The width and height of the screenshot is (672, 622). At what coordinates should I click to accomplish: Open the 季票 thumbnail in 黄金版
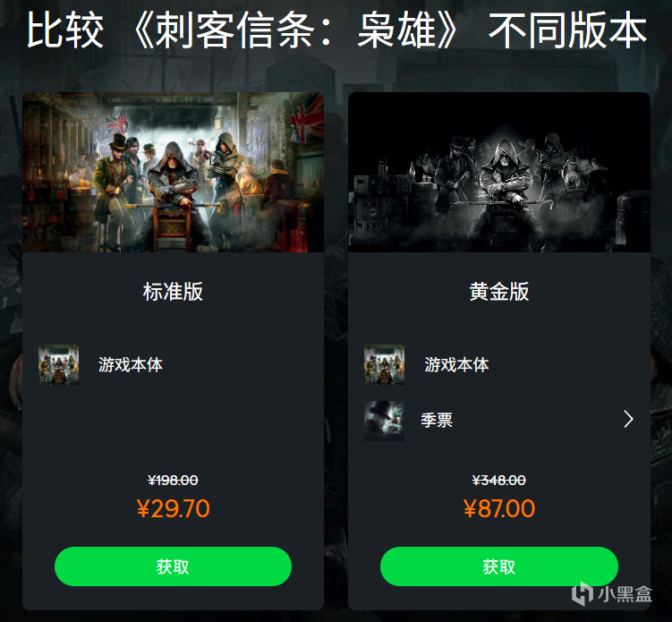click(384, 421)
